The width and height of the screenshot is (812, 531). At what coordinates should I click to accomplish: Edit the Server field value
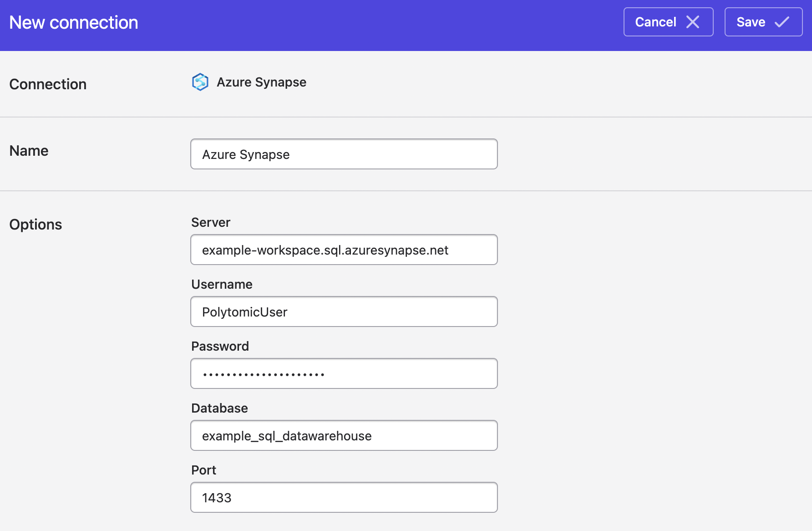344,250
